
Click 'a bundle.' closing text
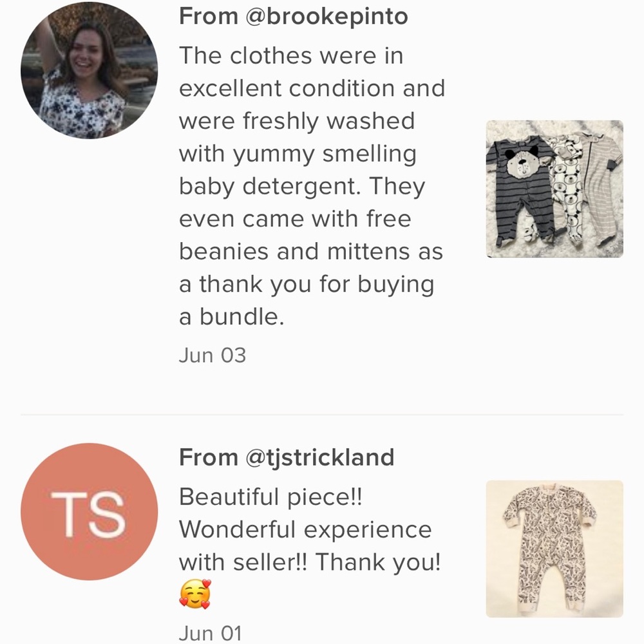pos(232,317)
